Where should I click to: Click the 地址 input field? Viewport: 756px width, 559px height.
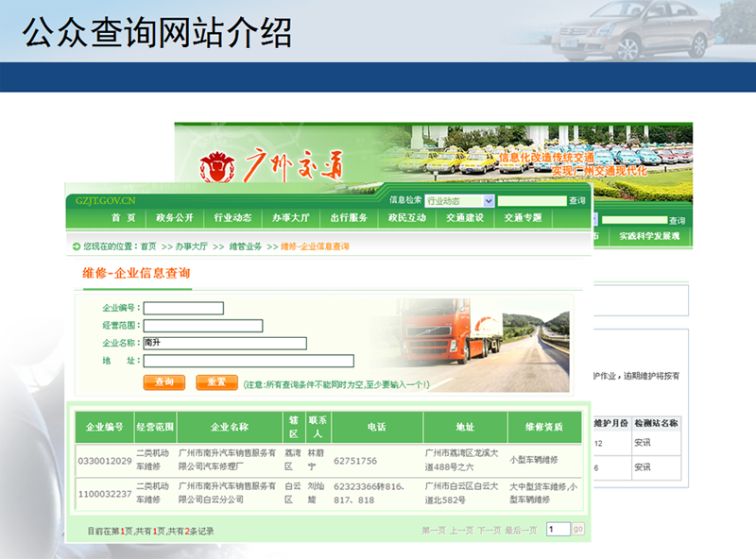coord(248,361)
